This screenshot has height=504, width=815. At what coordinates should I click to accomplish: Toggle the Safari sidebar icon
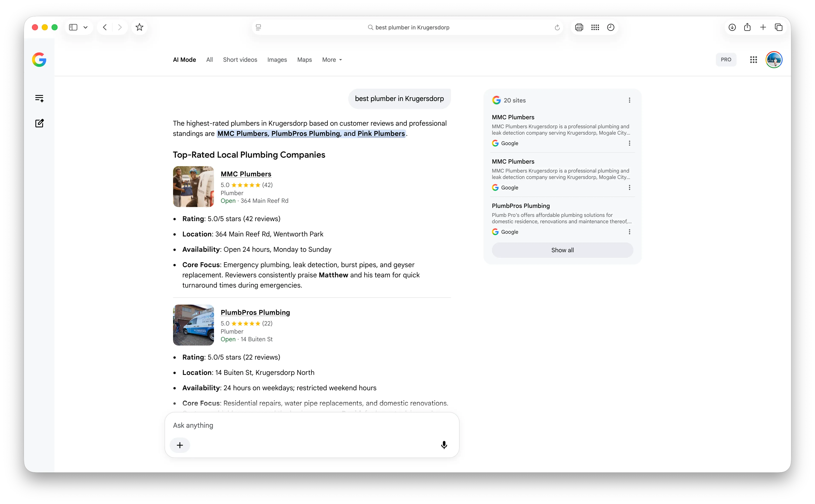coord(73,27)
